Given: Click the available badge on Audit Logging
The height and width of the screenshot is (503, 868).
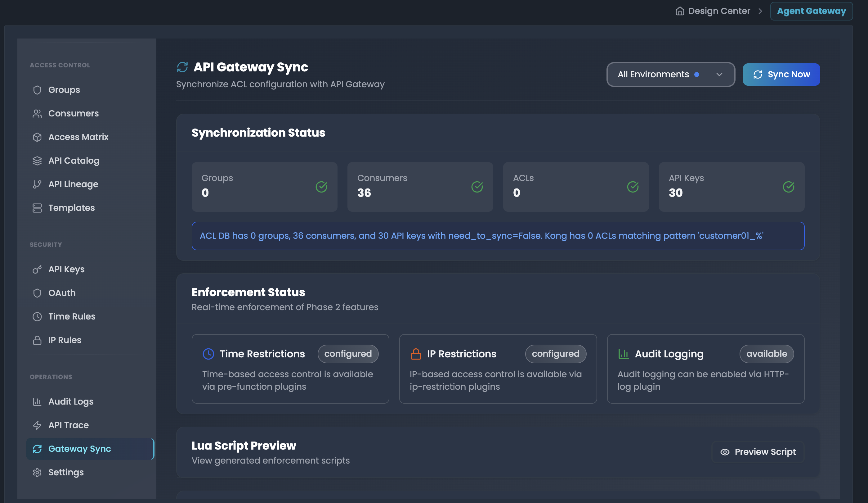Looking at the screenshot, I should click(767, 354).
